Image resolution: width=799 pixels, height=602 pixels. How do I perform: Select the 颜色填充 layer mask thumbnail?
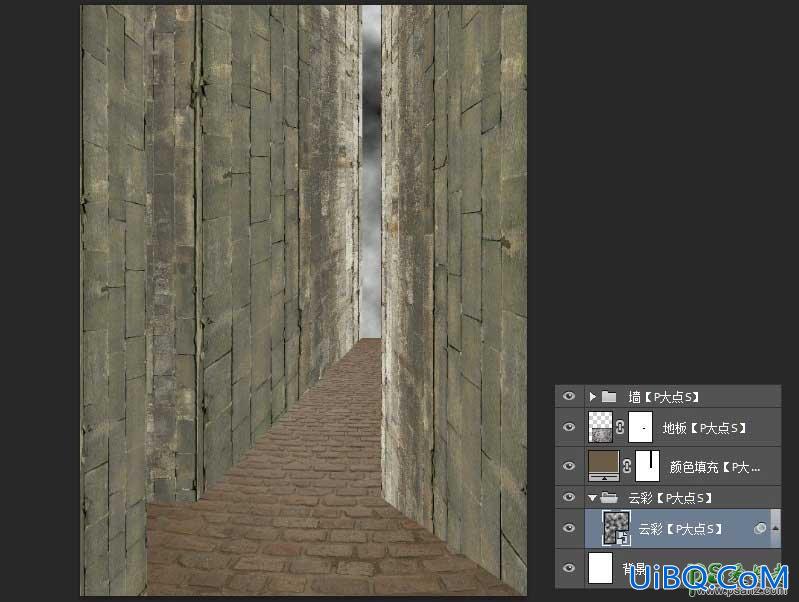pos(648,466)
